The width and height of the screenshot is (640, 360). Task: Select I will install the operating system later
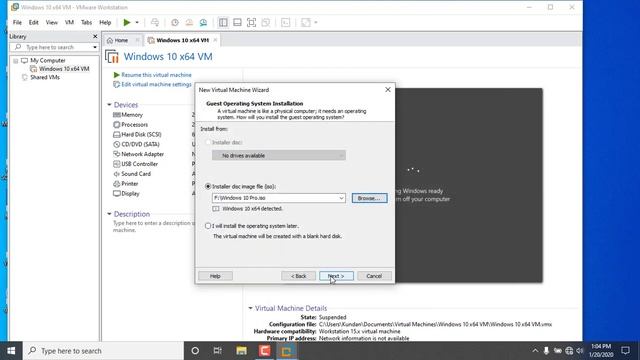(208, 226)
